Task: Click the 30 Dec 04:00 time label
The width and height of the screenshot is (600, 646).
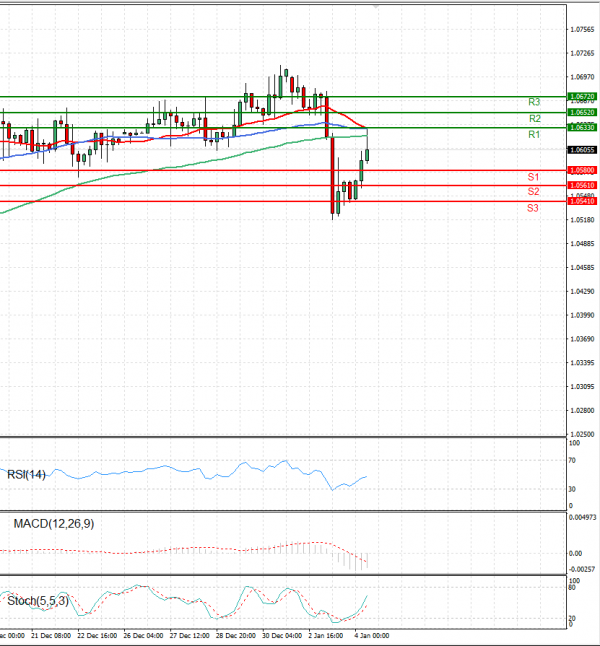Action: 282,636
